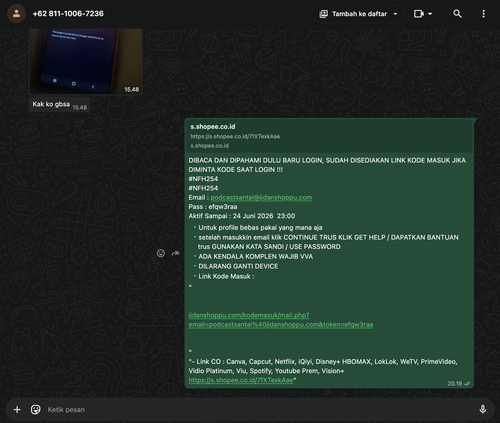
Task: Search in this chat with magnifier icon
Action: (457, 14)
